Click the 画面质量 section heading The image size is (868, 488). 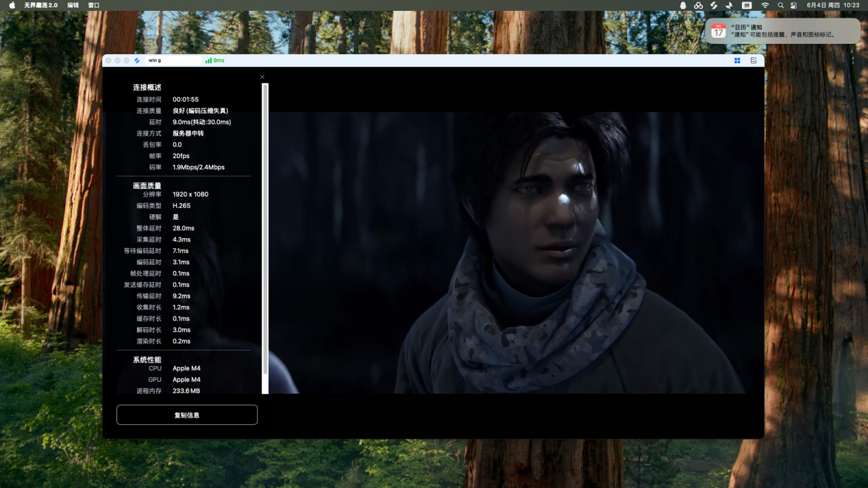point(147,185)
